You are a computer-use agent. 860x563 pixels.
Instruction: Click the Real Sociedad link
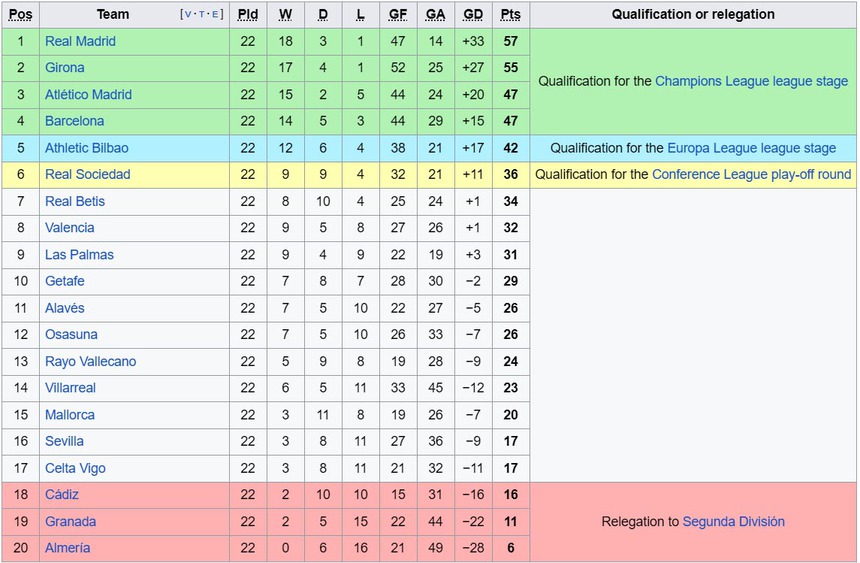pos(87,174)
